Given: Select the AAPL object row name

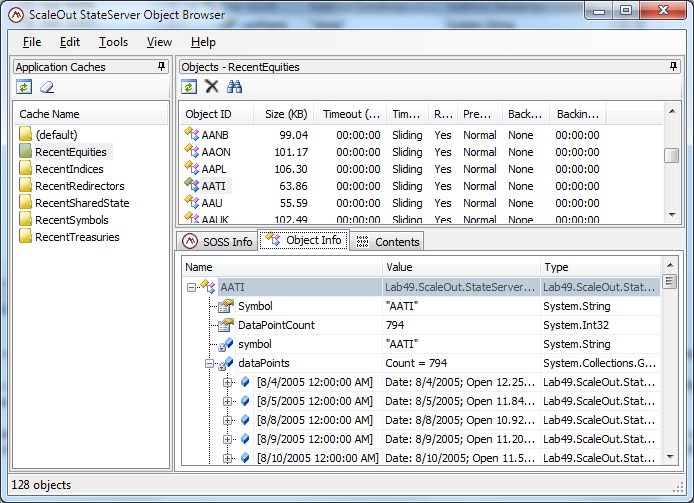Looking at the screenshot, I should click(214, 169).
